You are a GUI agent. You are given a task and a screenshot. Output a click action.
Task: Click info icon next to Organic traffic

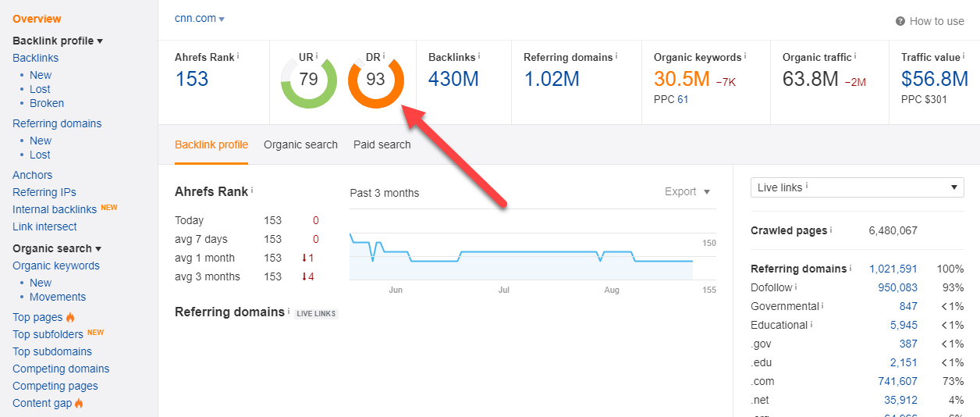coord(856,56)
